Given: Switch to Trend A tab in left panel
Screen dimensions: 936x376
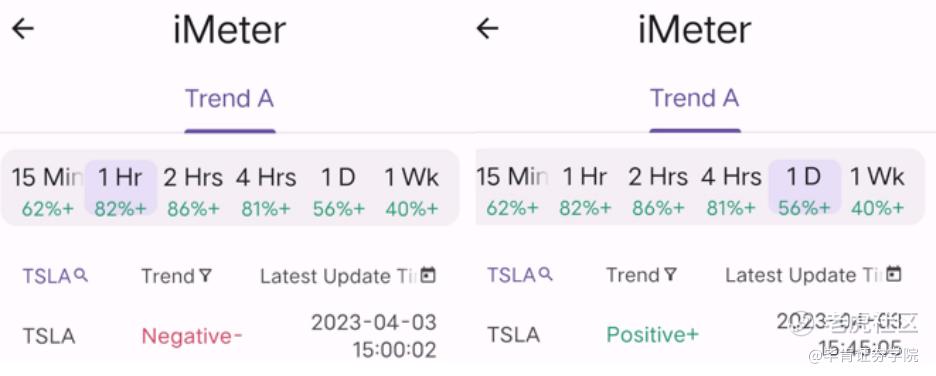Looking at the screenshot, I should click(230, 99).
